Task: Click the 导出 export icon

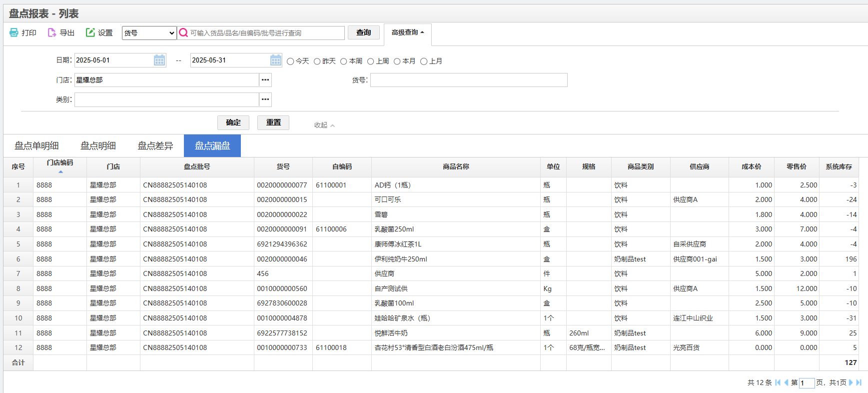Action: click(52, 32)
